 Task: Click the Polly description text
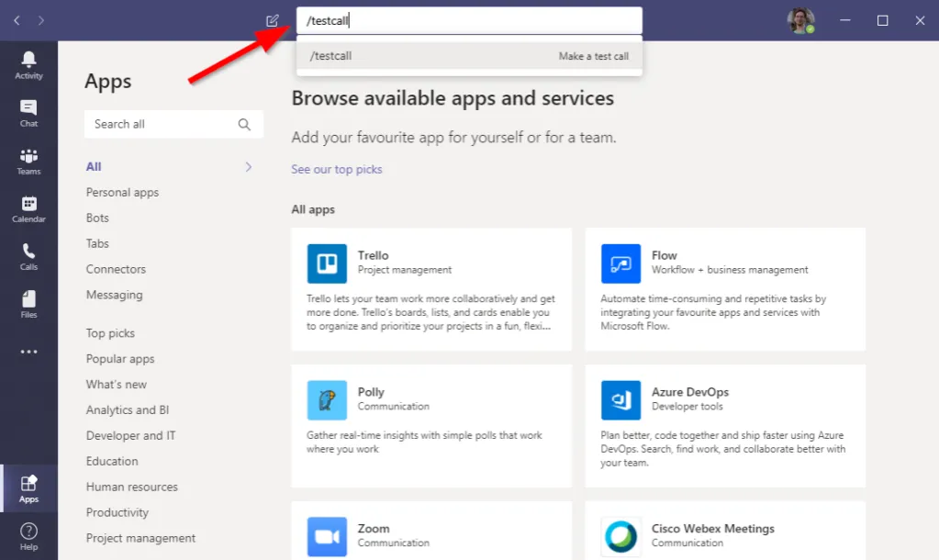[424, 442]
